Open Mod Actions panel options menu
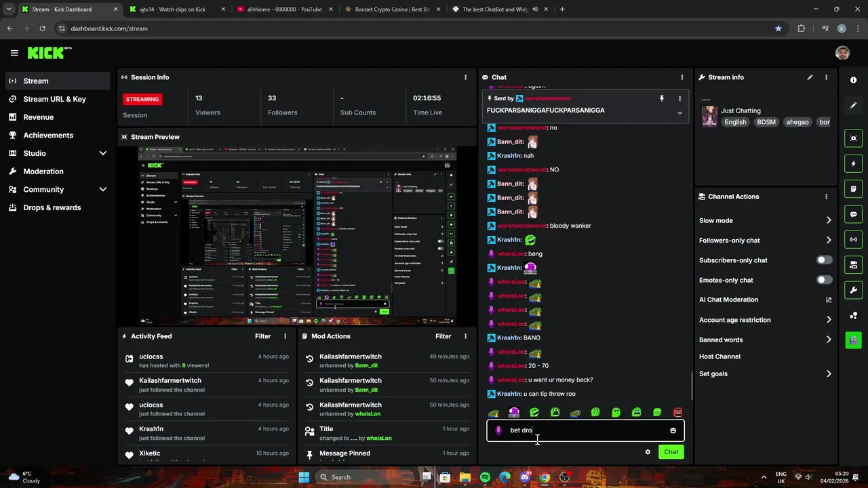 coord(465,336)
